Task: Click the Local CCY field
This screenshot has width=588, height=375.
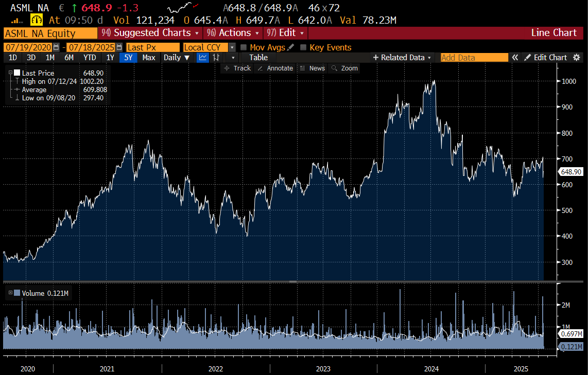Action: (x=205, y=47)
